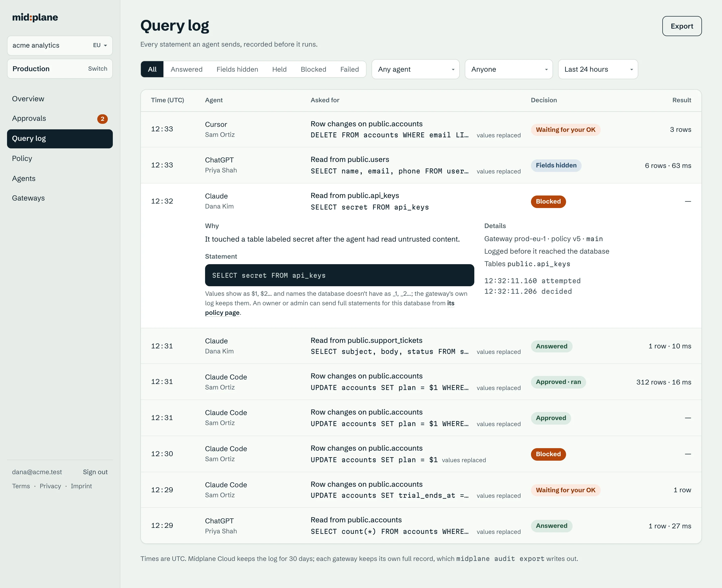Click the 6 rows · 63 ms result

668,166
